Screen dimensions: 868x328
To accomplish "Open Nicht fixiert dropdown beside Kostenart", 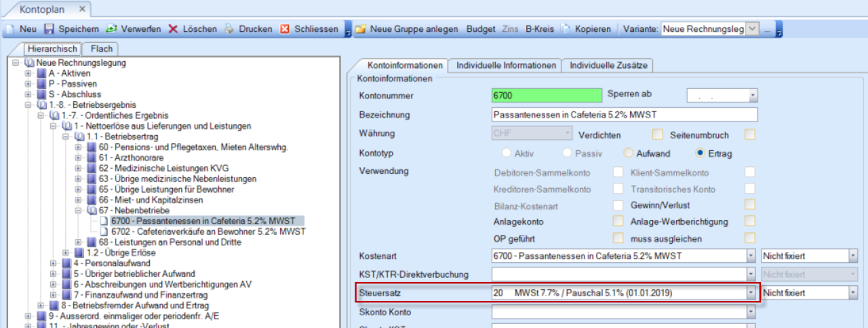I will point(853,255).
